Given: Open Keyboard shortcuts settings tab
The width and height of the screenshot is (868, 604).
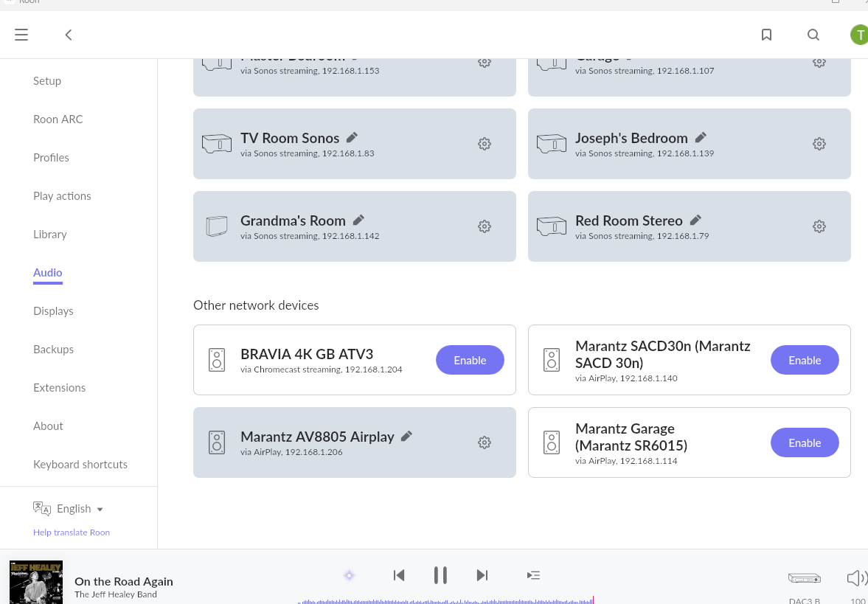Looking at the screenshot, I should (x=80, y=465).
